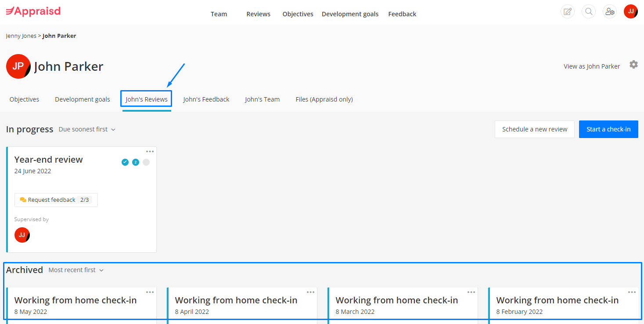The image size is (644, 324).
Task: Click Schedule a new review button
Action: [535, 129]
